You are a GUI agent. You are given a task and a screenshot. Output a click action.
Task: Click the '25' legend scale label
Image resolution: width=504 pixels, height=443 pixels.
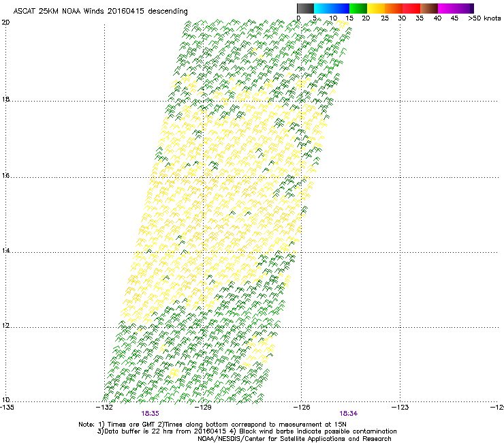[385, 18]
